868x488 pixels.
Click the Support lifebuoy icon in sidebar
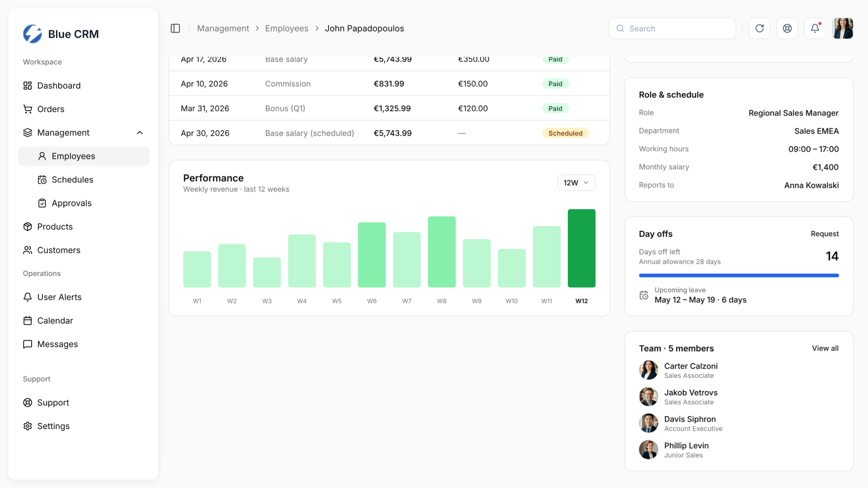pos(28,402)
